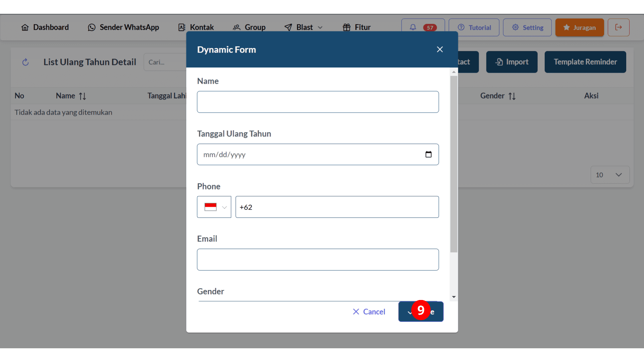Screen dimensions: 644x362
Task: Click the Save button in dialog
Action: [x=421, y=312]
